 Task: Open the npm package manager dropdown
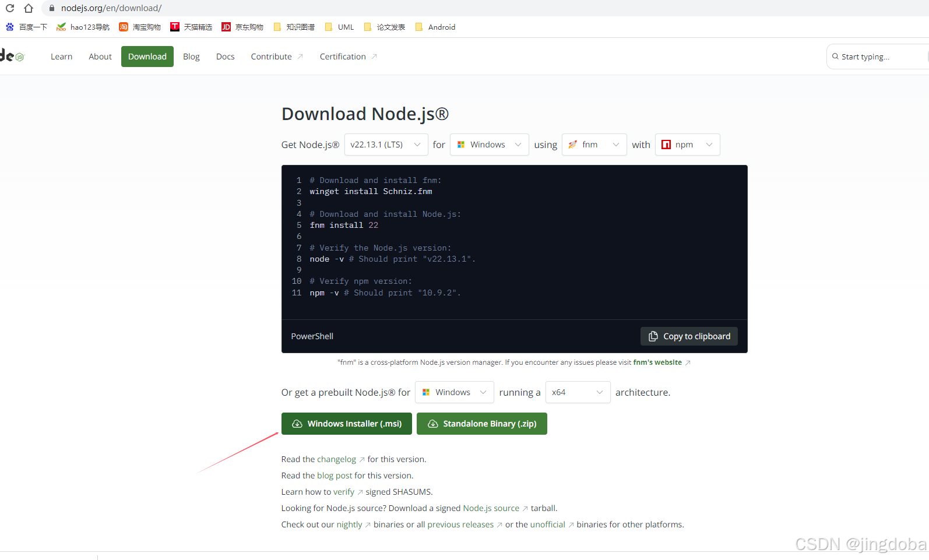tap(687, 145)
